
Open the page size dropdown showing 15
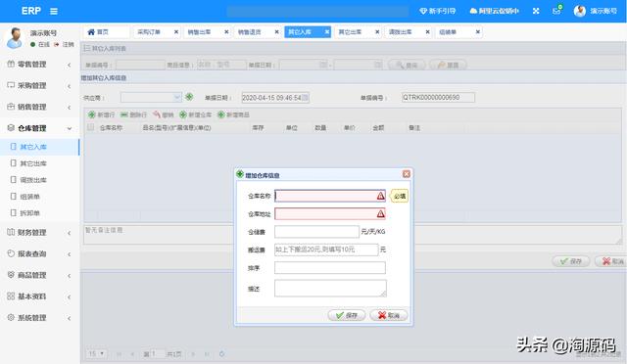tap(96, 353)
